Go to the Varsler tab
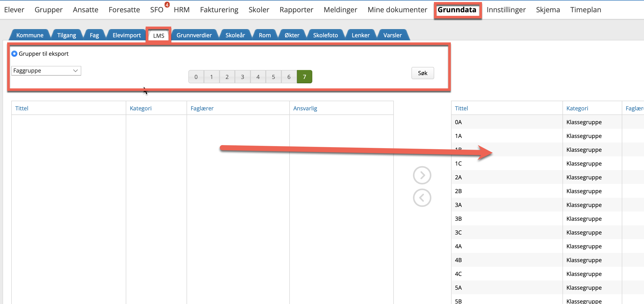 (392, 35)
